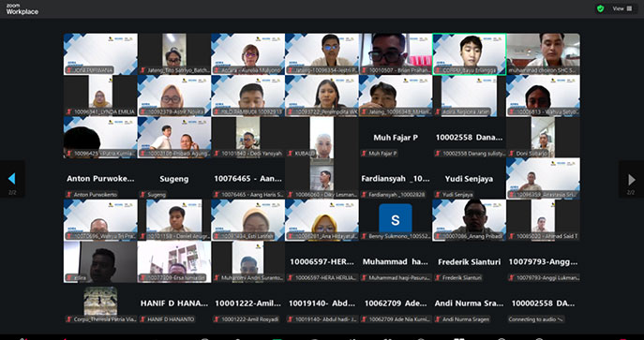Screen dimensions: 644x340
Task: Select Muharomi Andi Suranto video tile
Action: (247, 261)
